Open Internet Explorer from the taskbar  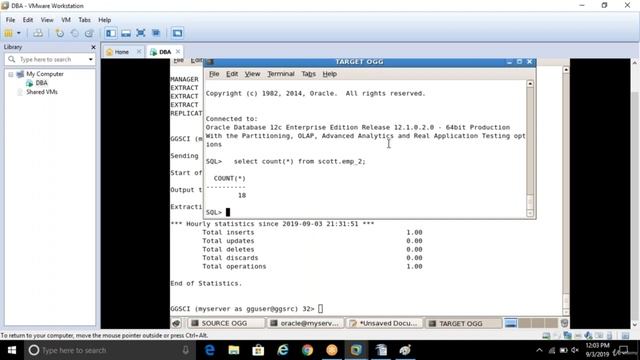pos(283,350)
